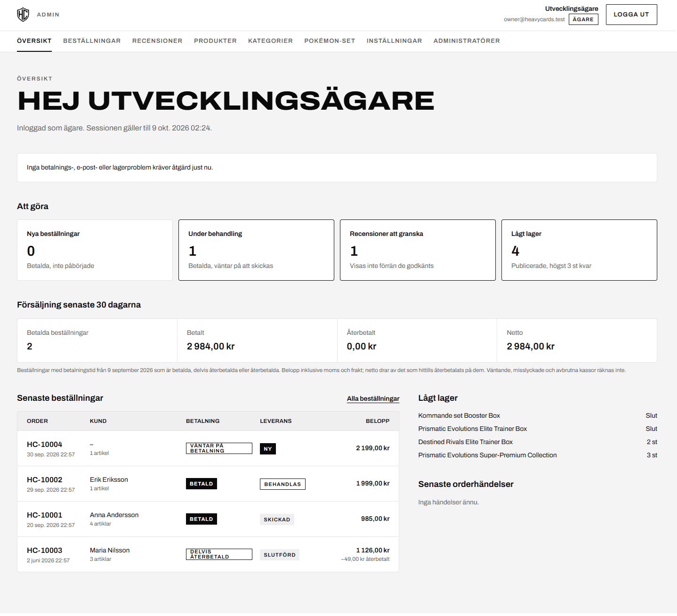The image size is (677, 616).
Task: Click customer name Erik Eriksson
Action: [109, 479]
